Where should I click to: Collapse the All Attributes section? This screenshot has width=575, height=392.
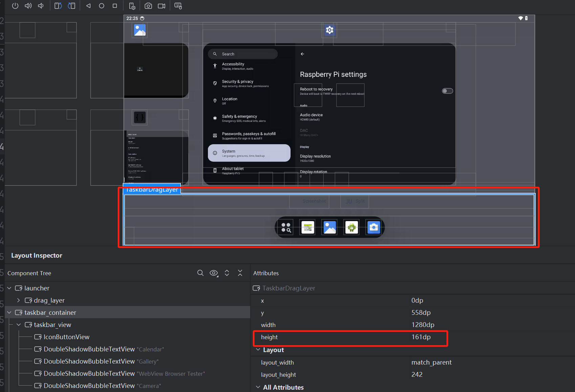(258, 387)
